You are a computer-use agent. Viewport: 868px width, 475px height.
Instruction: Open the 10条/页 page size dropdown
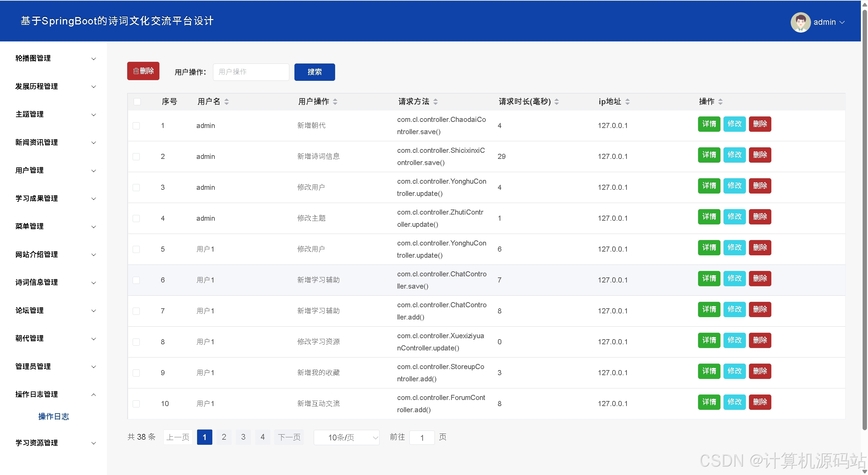click(x=346, y=437)
